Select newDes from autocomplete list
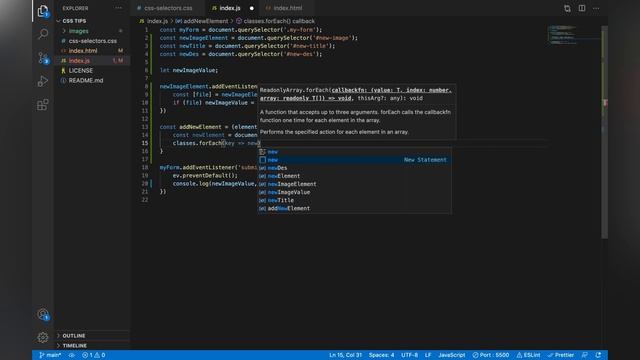 click(x=354, y=168)
